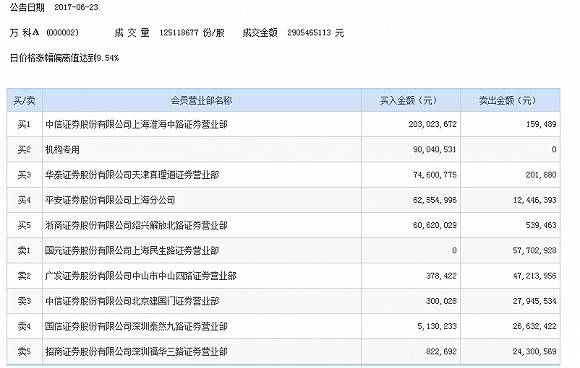This screenshot has width=580, height=368.
Task: Select the 卖4 row label
Action: (x=24, y=326)
